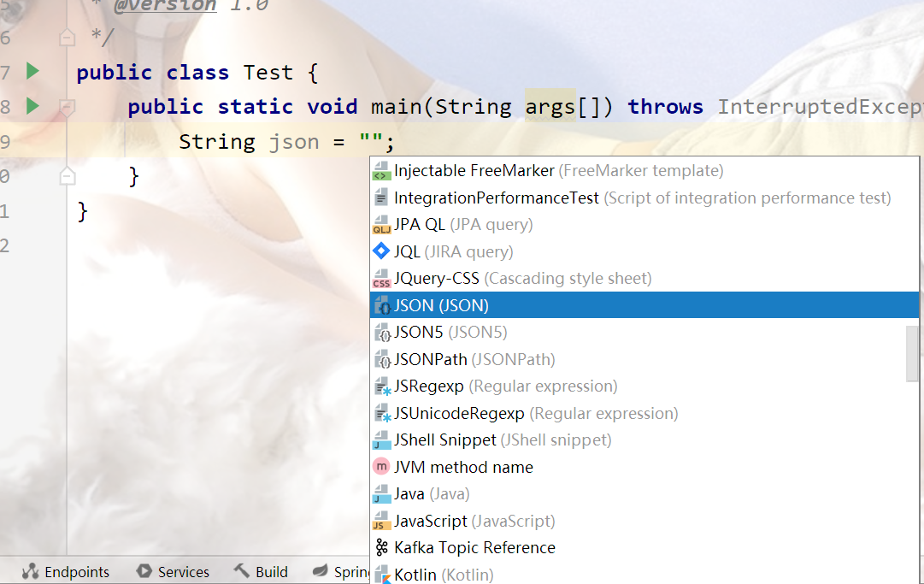Click the JavaScript language icon
Image resolution: width=924 pixels, height=584 pixels.
[381, 521]
